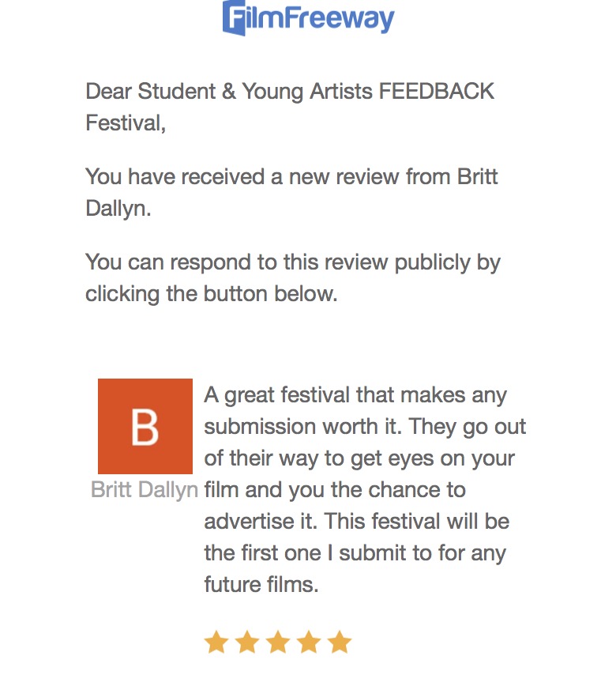Click the 'You can respond to this review' line

pyautogui.click(x=292, y=262)
